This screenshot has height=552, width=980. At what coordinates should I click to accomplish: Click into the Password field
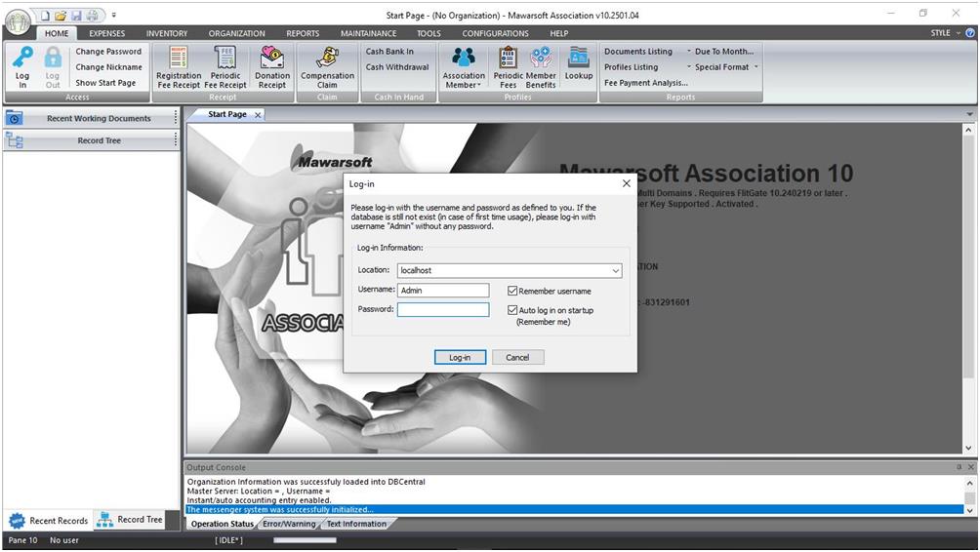coord(443,309)
